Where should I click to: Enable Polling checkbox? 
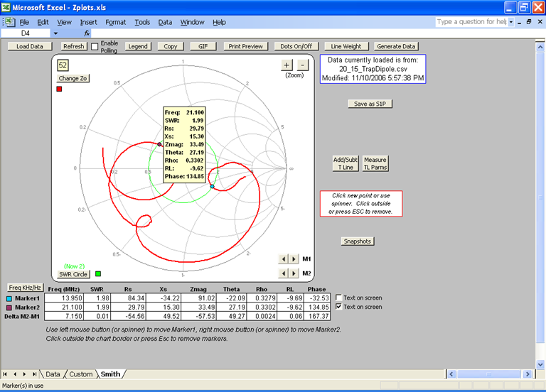[x=95, y=47]
